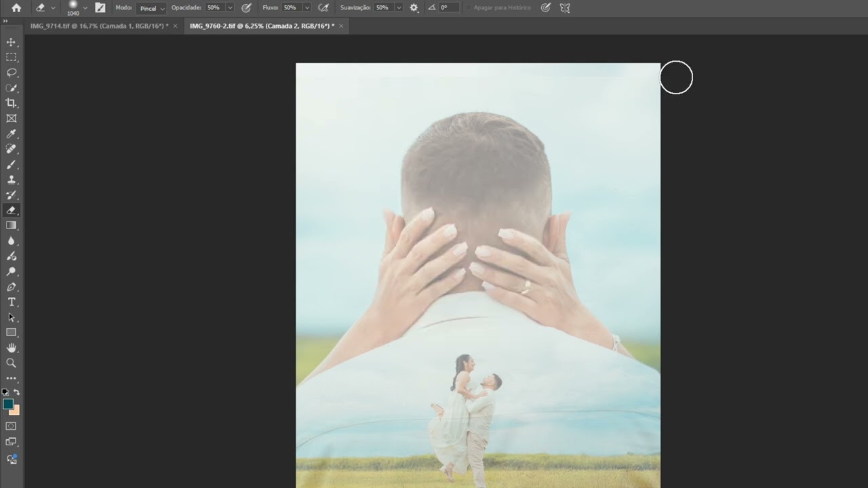The image size is (868, 488).
Task: Open the brush preset picker arrow
Action: pyautogui.click(x=85, y=7)
